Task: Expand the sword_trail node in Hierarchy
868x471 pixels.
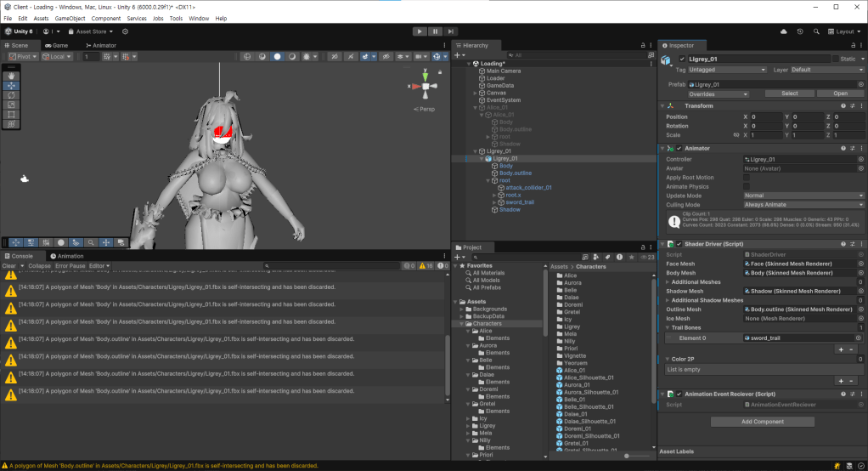Action: [x=494, y=202]
